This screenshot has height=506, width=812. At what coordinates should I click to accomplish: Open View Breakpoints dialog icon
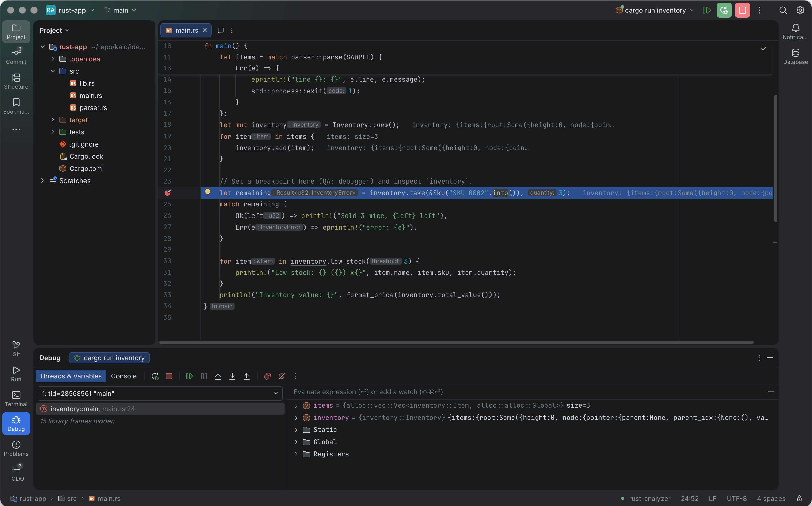coord(267,376)
